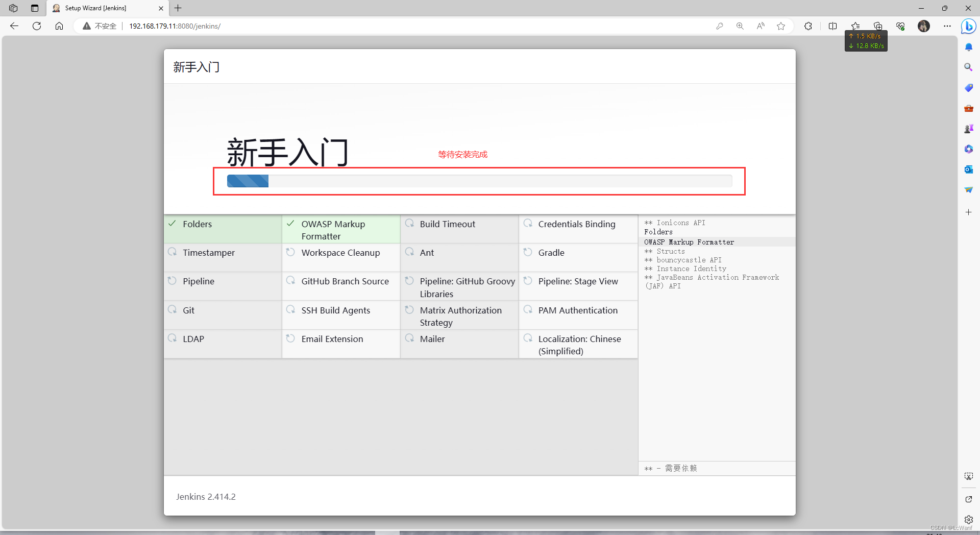Open browser essentials heart icon
Viewport: 980px width, 535px height.
tap(900, 26)
